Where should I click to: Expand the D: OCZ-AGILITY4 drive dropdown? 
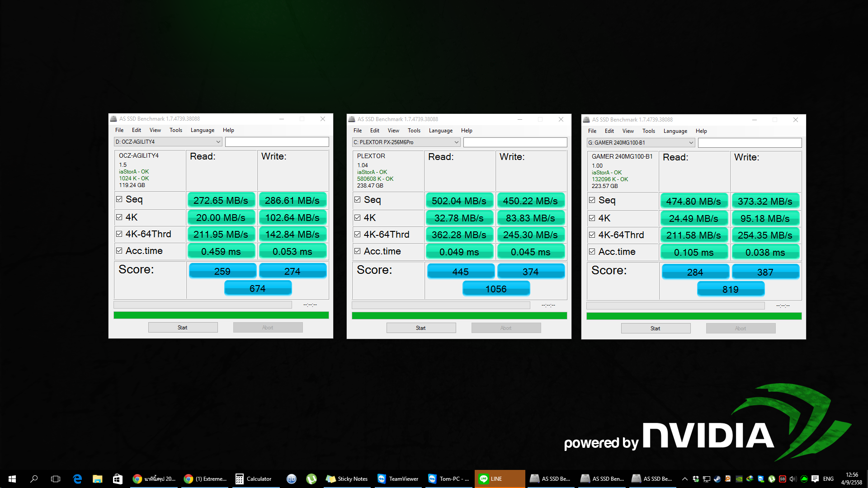(218, 142)
